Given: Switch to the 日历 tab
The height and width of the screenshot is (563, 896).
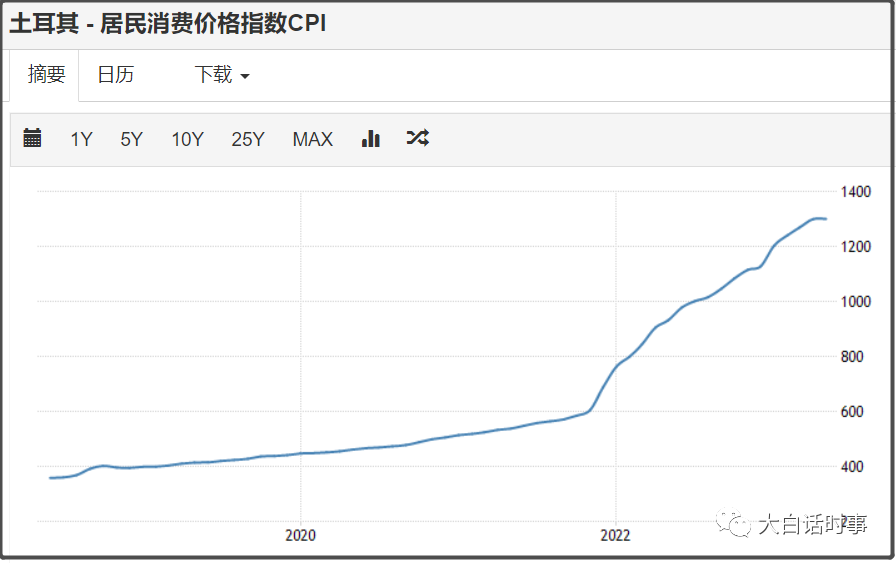Looking at the screenshot, I should tap(115, 75).
